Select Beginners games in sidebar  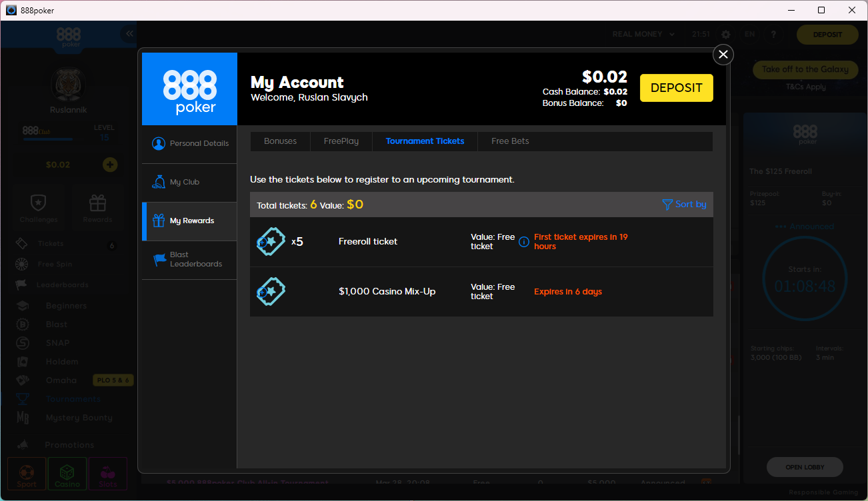pyautogui.click(x=66, y=306)
